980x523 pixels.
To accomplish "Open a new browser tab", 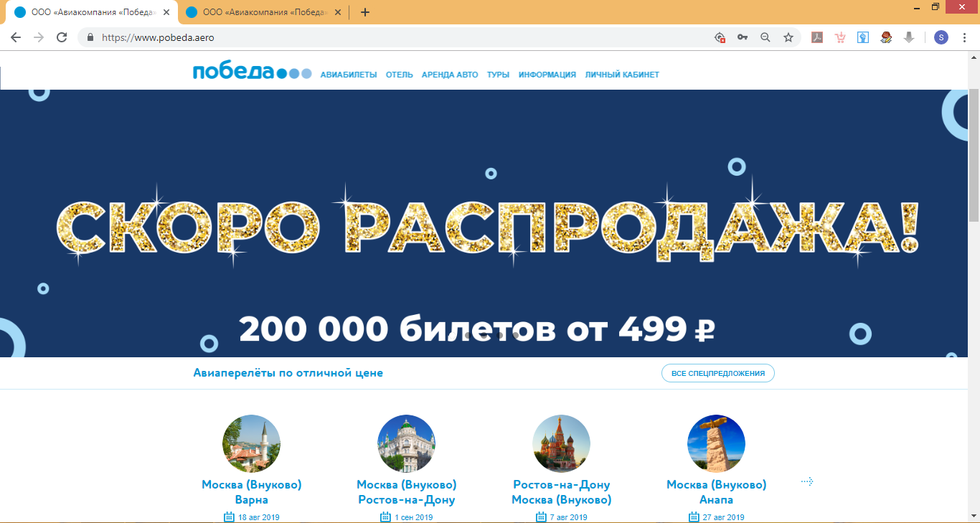I will pos(365,12).
